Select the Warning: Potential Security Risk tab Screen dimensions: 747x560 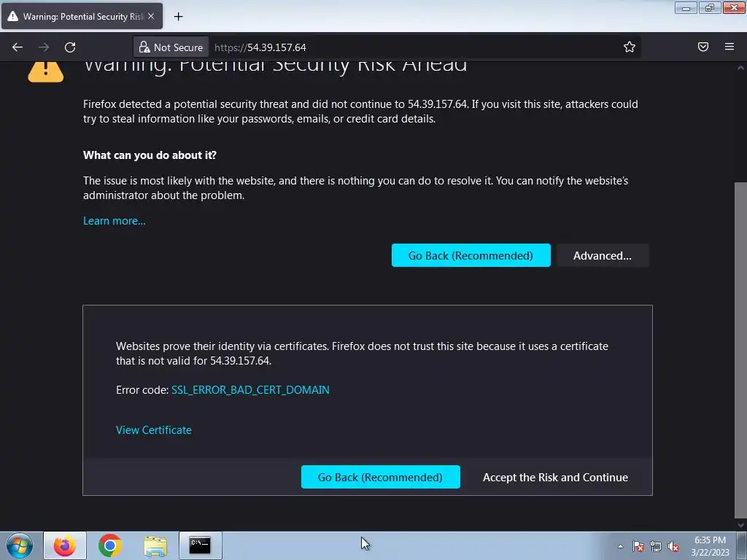click(x=82, y=16)
